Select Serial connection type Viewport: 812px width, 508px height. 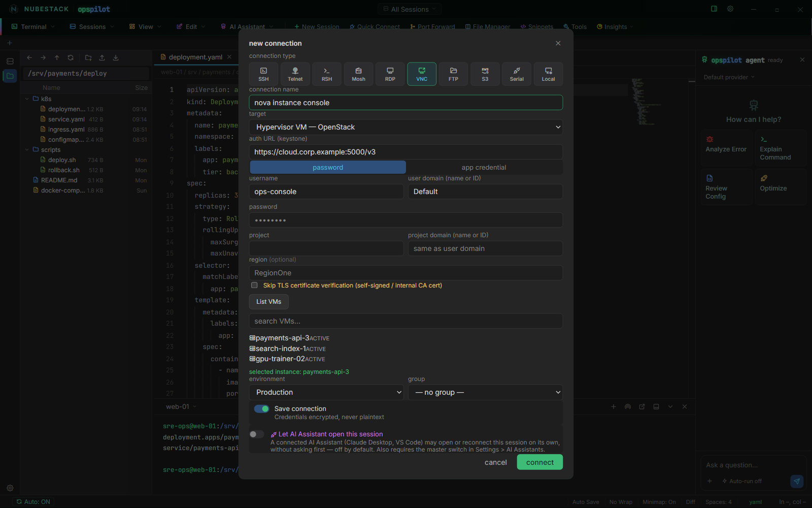517,74
